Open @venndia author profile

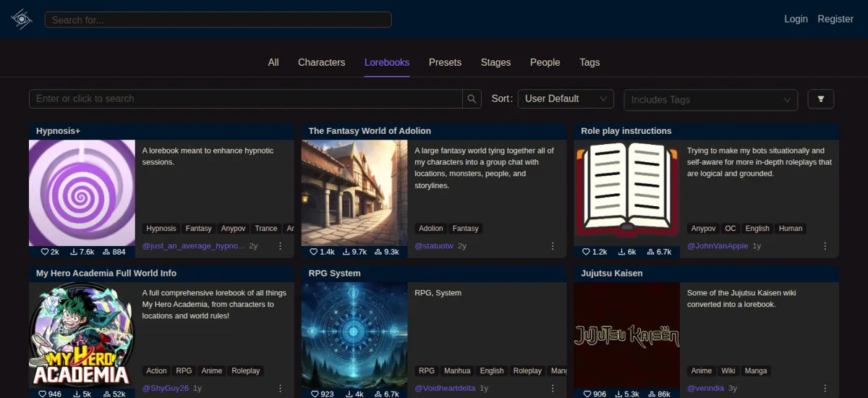[x=705, y=388]
